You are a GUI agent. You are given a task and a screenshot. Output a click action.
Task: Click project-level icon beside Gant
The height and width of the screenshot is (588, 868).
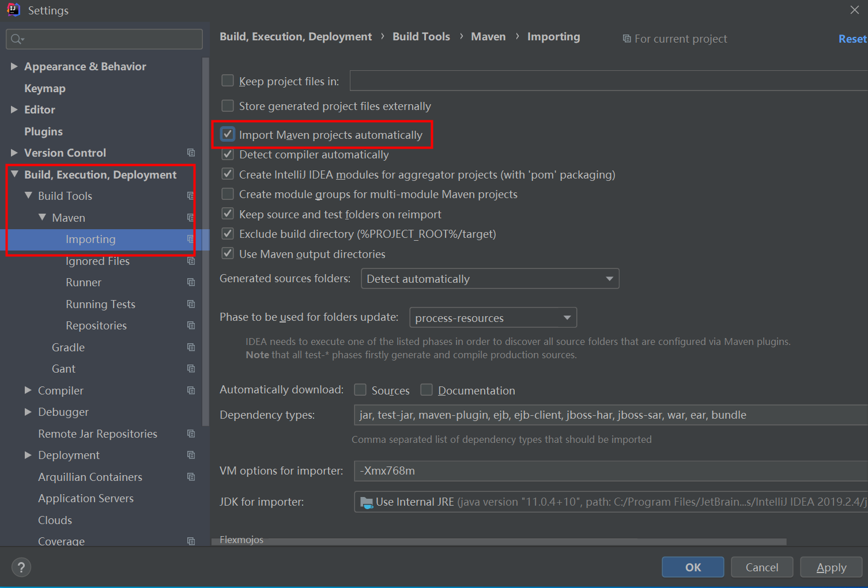(191, 369)
